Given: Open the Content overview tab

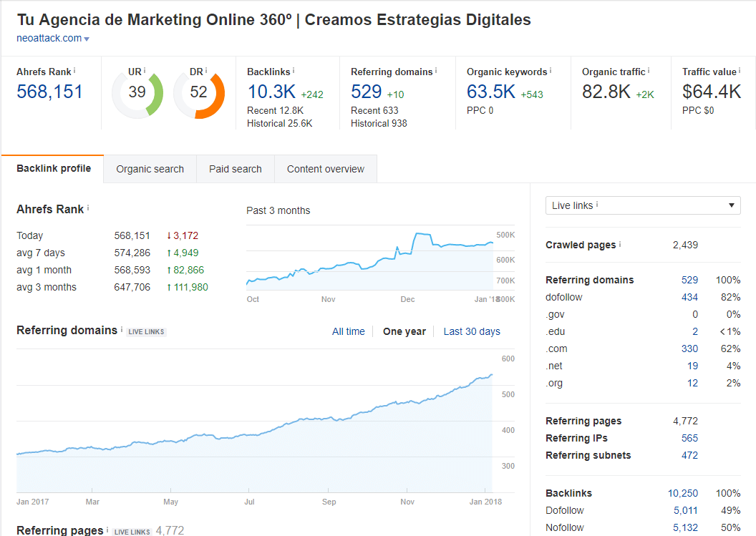Looking at the screenshot, I should 325,169.
